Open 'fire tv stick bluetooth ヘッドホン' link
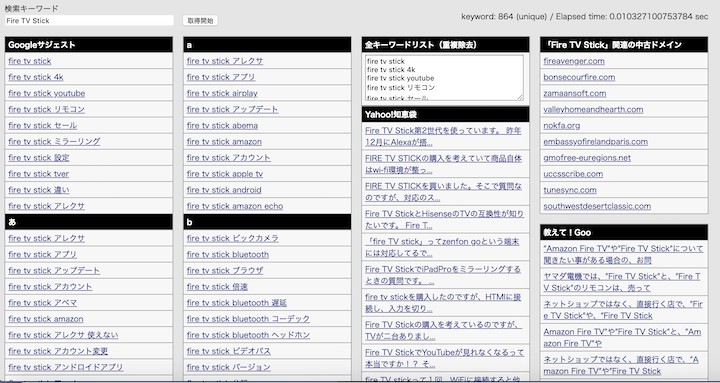 [248, 335]
